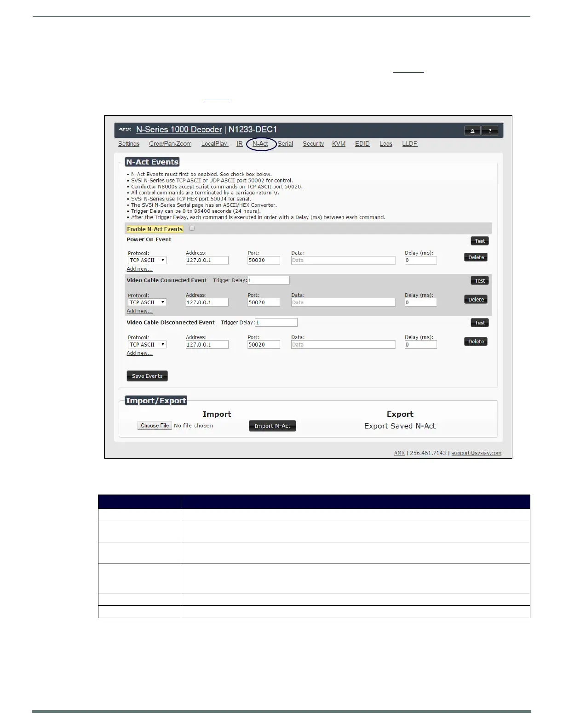Delete Video Cable Disconnected command row
The height and width of the screenshot is (728, 563).
click(x=476, y=341)
